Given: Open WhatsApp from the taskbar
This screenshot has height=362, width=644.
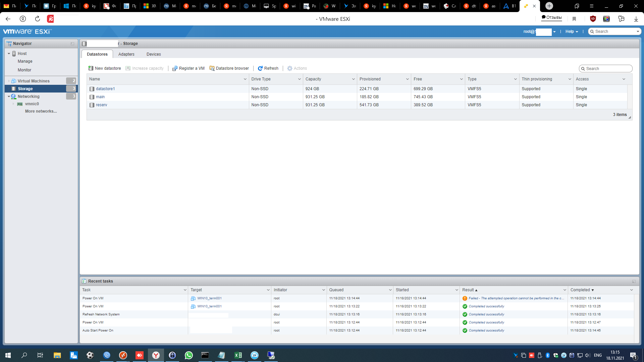Looking at the screenshot, I should 189,355.
